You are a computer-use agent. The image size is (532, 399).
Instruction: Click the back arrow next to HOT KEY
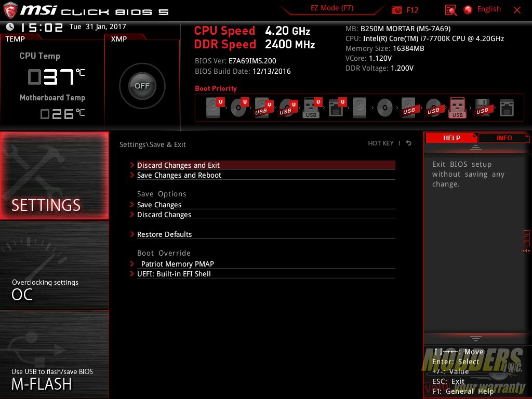click(x=408, y=143)
